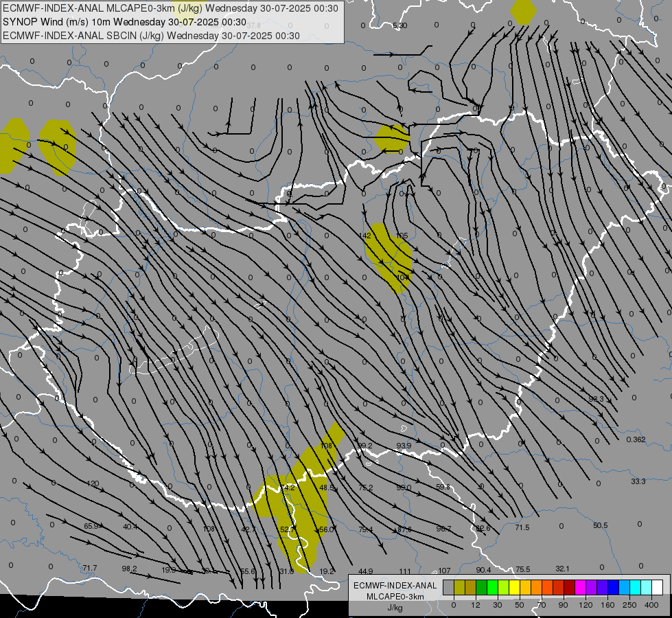Click the map value 5.30
This screenshot has width=672, height=618.
click(400, 25)
